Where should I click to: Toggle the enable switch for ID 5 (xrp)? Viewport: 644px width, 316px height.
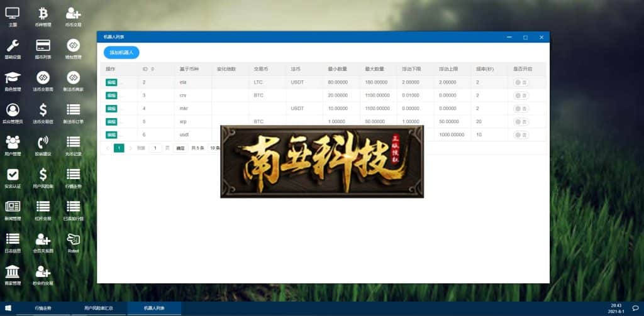[x=521, y=122]
